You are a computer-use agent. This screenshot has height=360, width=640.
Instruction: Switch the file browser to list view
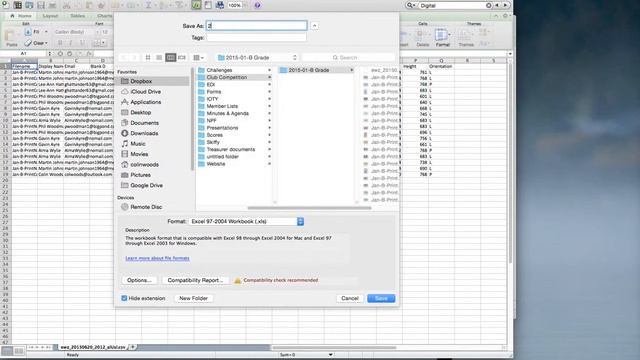pyautogui.click(x=159, y=58)
